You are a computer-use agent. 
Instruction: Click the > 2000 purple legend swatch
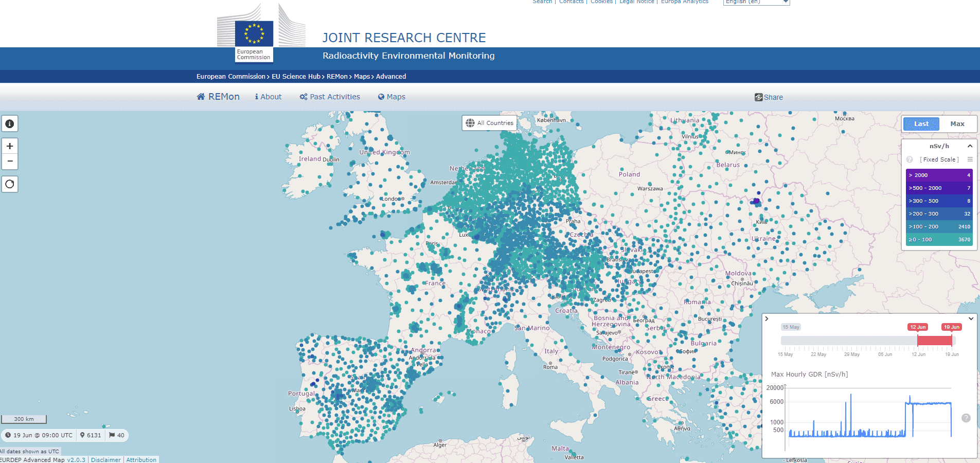click(x=939, y=175)
